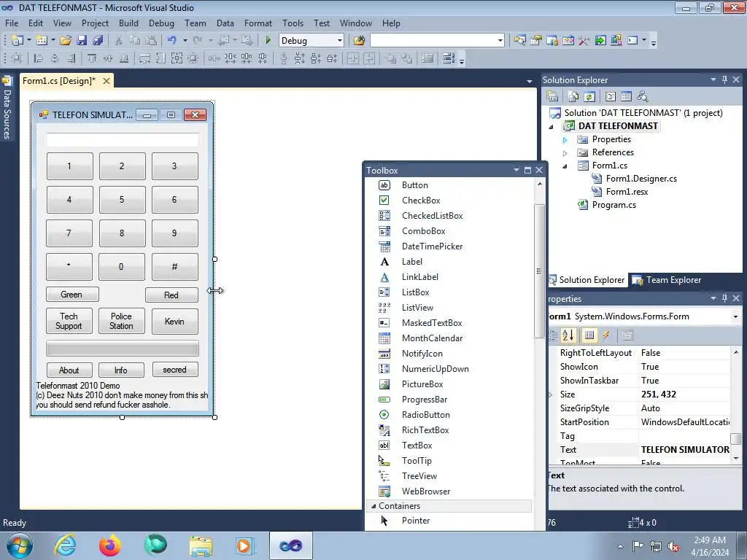Click the Alphabetical sort icon in Properties
Viewport: 747px width, 560px height.
coord(568,335)
